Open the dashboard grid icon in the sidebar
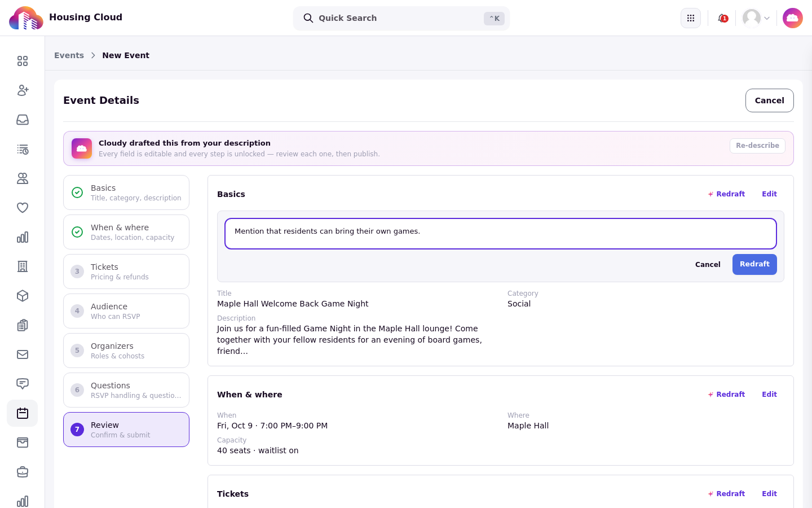The image size is (812, 508). point(23,61)
